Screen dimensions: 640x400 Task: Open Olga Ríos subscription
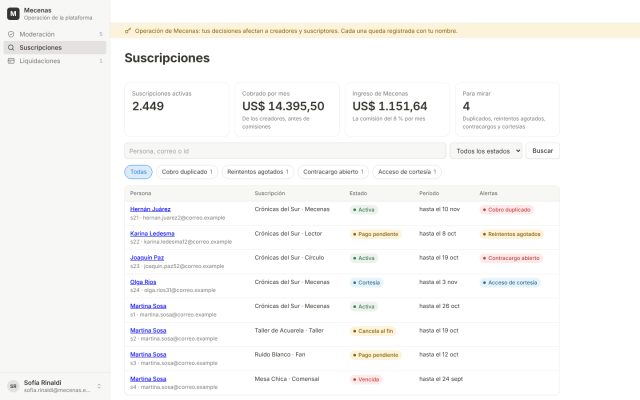(143, 282)
